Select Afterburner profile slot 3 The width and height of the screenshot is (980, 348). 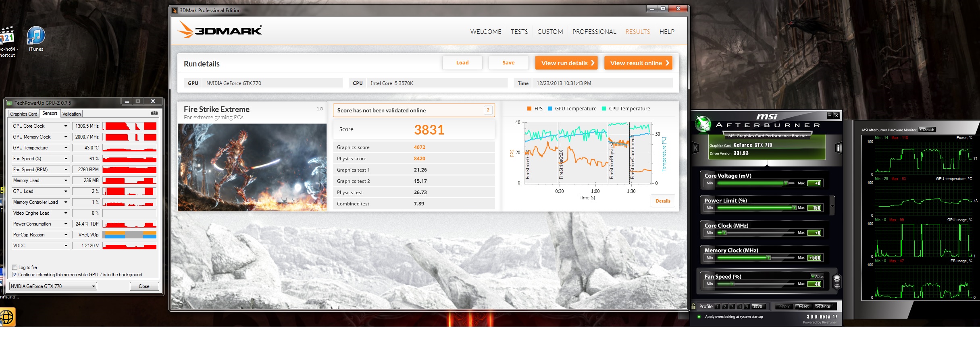(732, 307)
